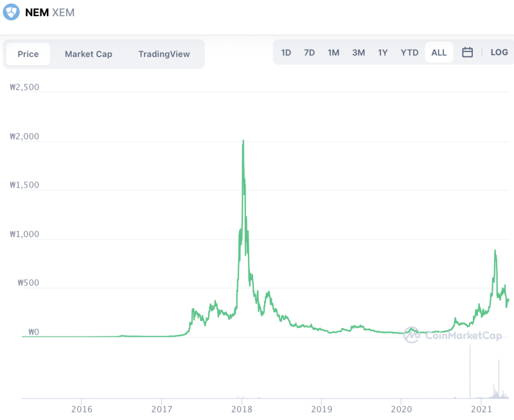Select the YTD time range

click(x=409, y=53)
